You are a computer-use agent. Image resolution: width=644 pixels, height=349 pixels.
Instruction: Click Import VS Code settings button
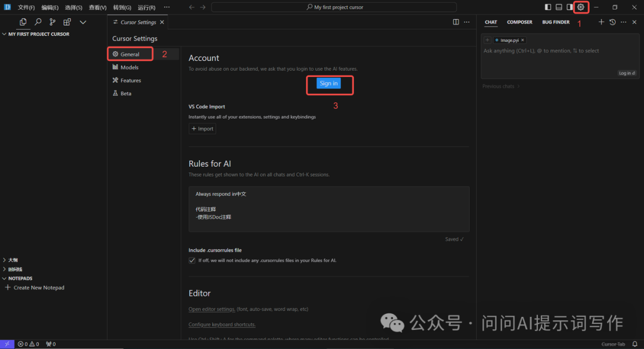(203, 129)
